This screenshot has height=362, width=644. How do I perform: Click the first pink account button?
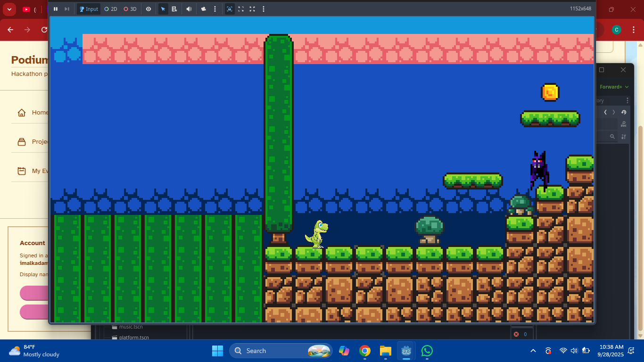coord(34,293)
